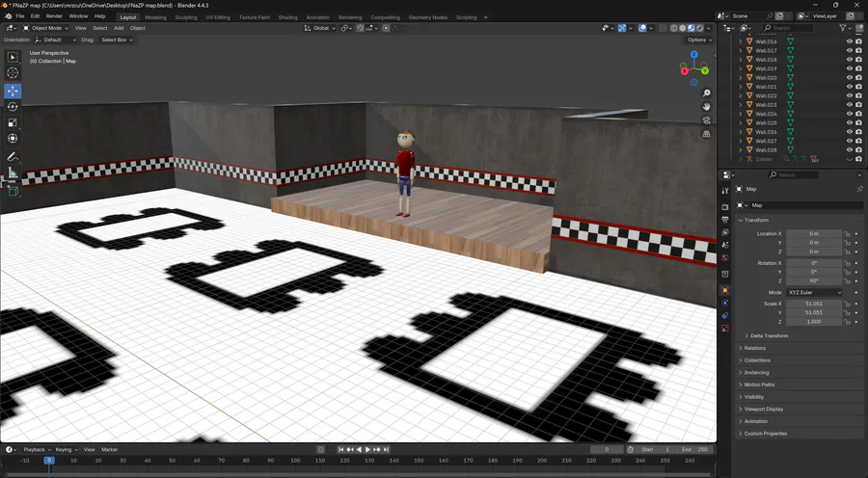The image size is (868, 478).
Task: Switch perspective/orthographic grid icon
Action: (706, 133)
